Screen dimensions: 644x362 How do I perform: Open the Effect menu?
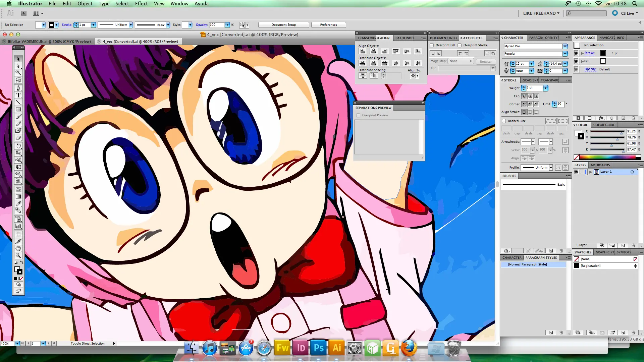point(141,4)
